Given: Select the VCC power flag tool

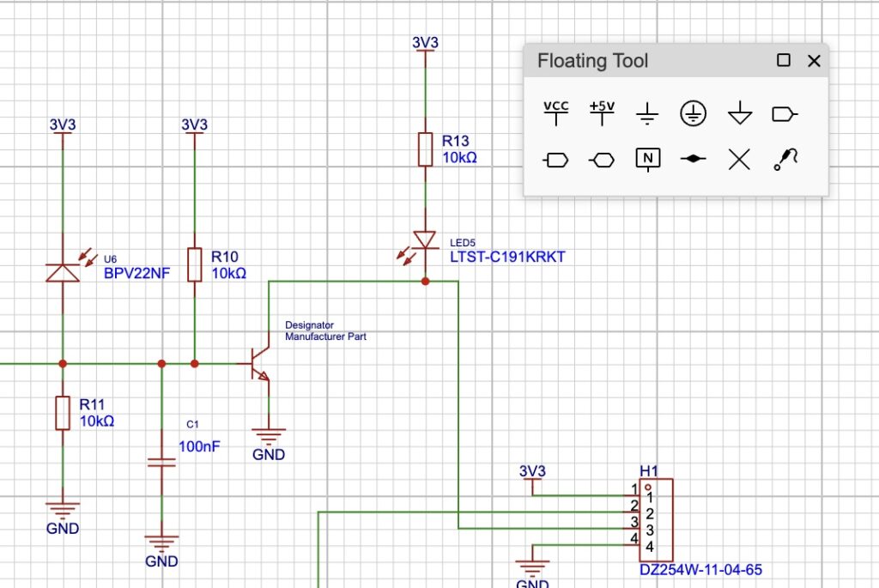Looking at the screenshot, I should click(x=555, y=112).
